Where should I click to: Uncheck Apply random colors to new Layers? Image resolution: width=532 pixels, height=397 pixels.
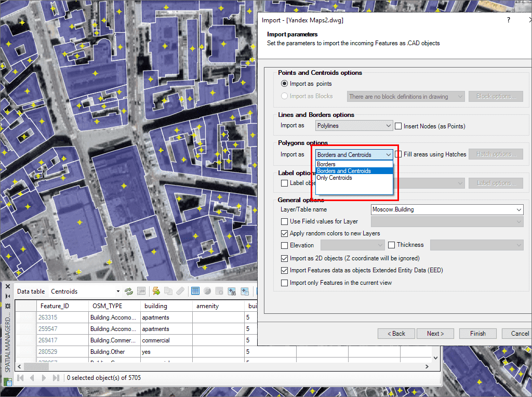click(x=284, y=233)
